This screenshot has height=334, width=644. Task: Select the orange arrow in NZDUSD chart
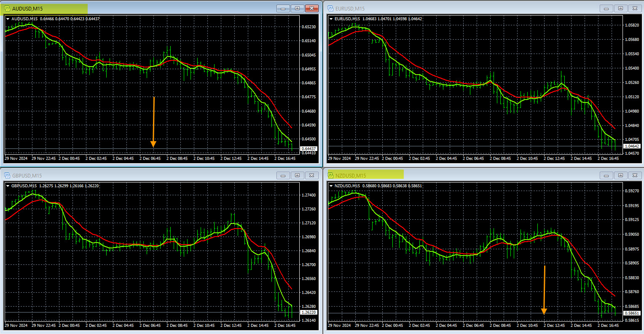click(544, 290)
